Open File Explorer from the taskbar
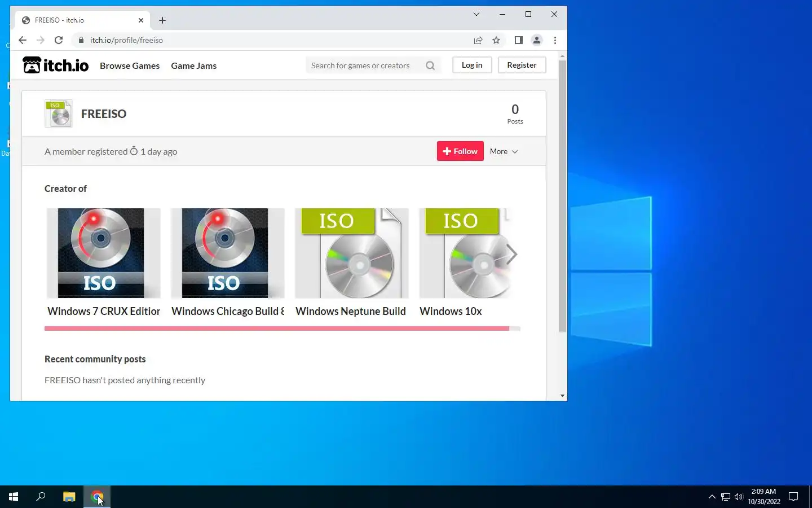 pos(69,497)
